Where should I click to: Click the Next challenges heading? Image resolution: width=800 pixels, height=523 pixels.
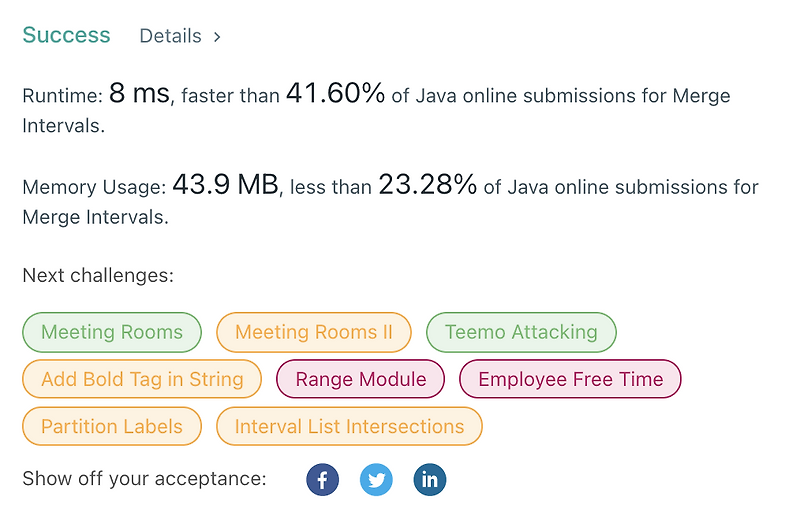tap(98, 275)
